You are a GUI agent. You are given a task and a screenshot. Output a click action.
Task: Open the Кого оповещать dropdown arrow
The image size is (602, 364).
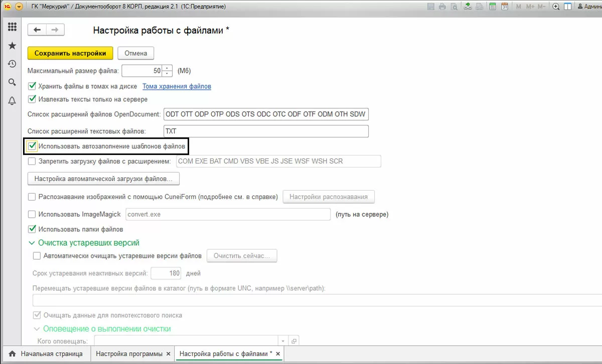[x=284, y=341]
